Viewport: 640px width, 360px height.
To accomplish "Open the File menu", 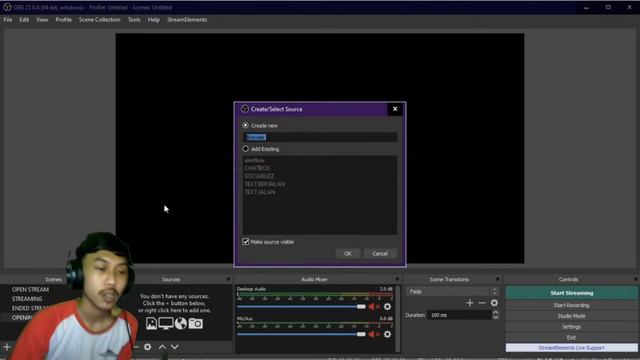I will (8, 20).
